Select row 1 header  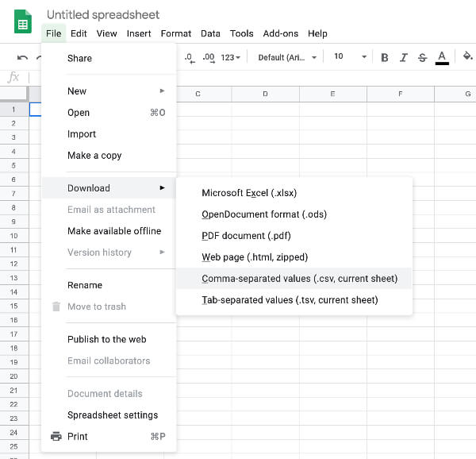click(14, 110)
